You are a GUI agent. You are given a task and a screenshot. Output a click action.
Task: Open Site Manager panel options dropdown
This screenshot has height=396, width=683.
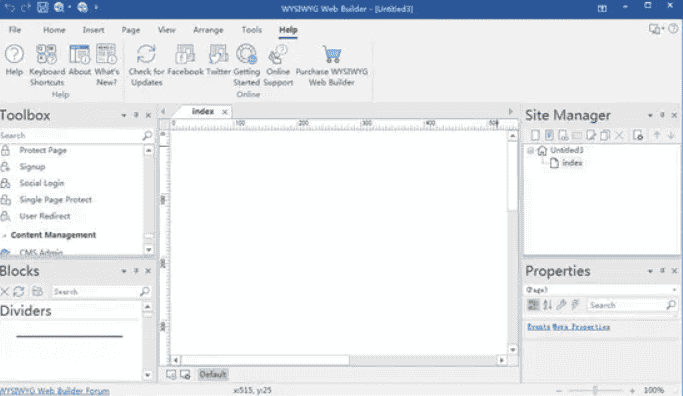[650, 115]
